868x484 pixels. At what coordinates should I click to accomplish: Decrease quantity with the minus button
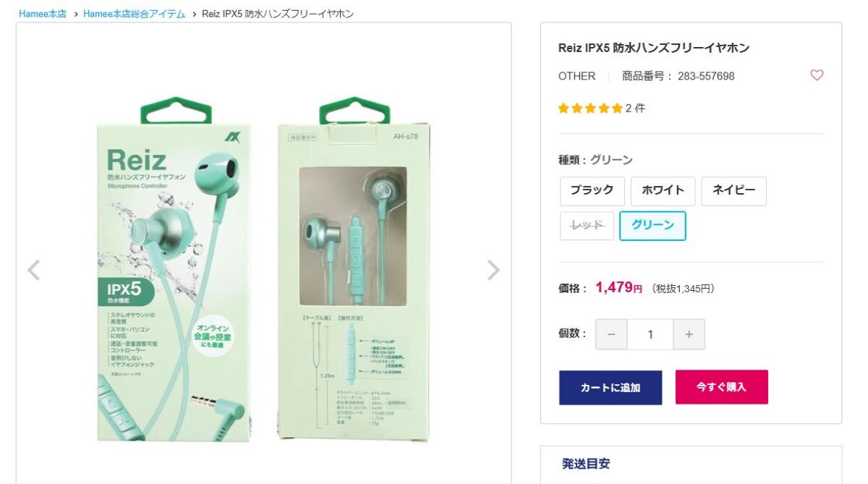[x=611, y=334]
